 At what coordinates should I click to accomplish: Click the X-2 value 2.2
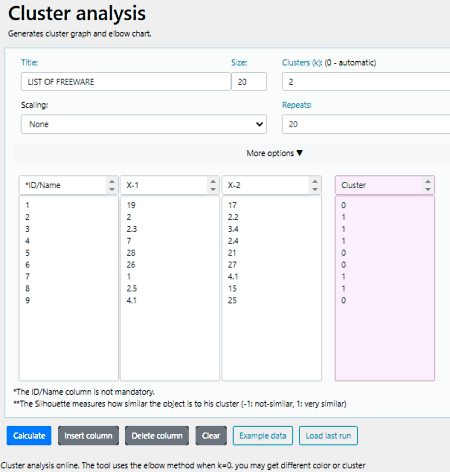(x=233, y=217)
